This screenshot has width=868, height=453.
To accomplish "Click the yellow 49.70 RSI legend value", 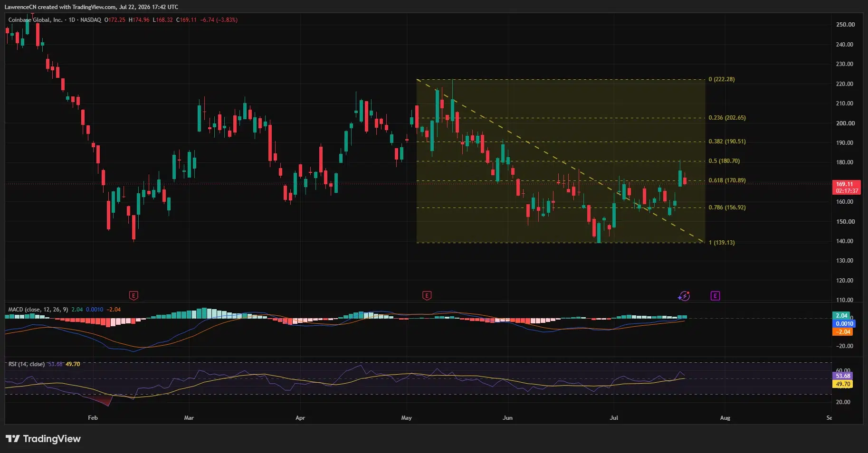I will pos(73,364).
